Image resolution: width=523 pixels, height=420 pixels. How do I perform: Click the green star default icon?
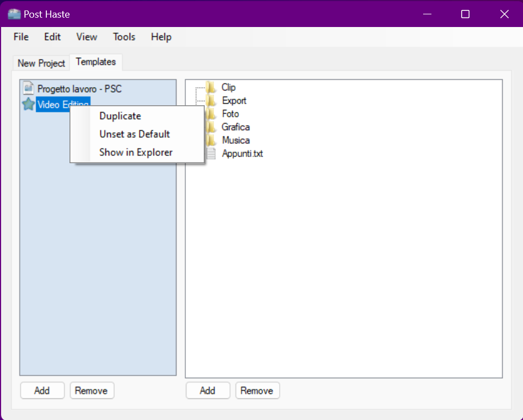[x=28, y=104]
